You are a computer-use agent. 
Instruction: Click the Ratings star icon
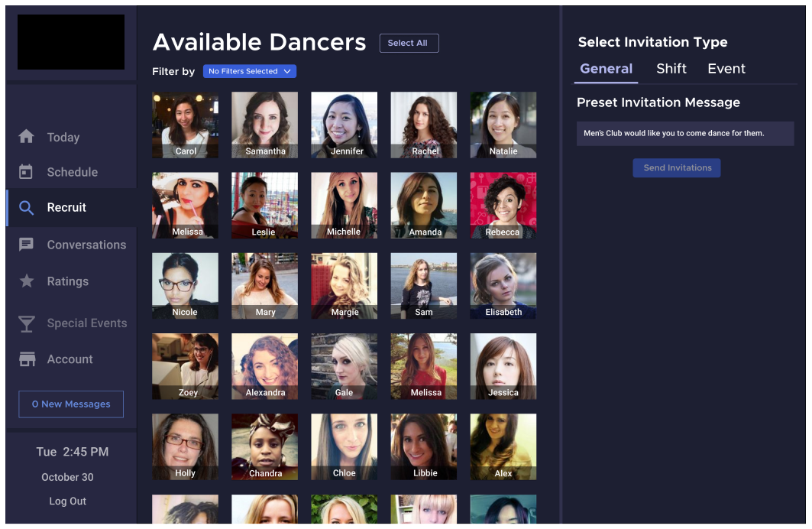coord(27,281)
